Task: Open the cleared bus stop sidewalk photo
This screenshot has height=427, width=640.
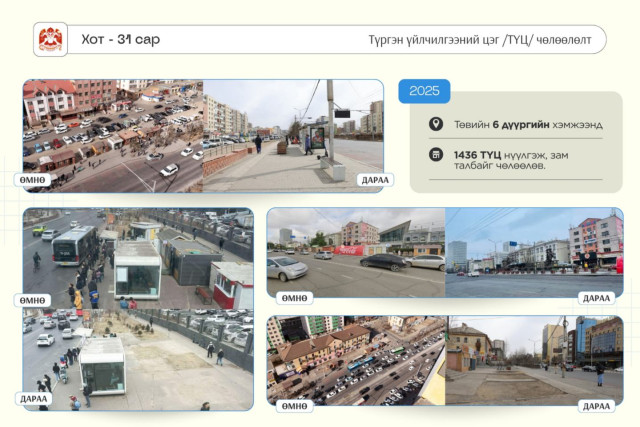Action: 293,136
